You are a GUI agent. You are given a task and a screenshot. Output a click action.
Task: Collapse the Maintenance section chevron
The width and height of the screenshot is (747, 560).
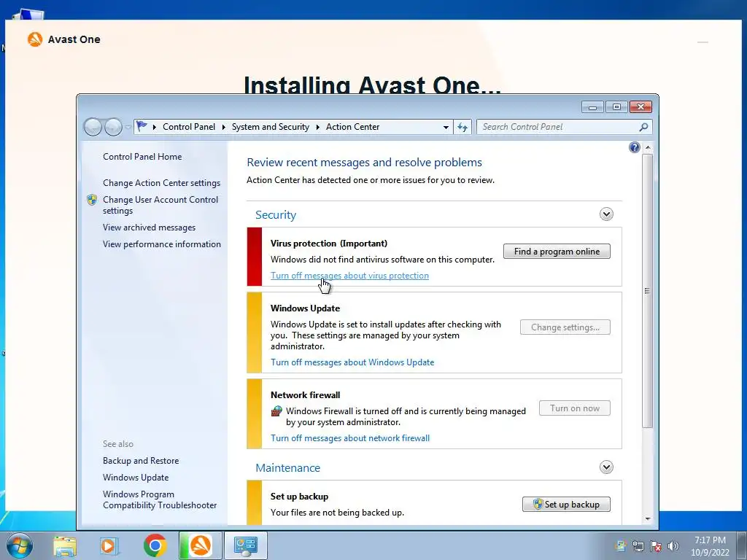(x=606, y=467)
